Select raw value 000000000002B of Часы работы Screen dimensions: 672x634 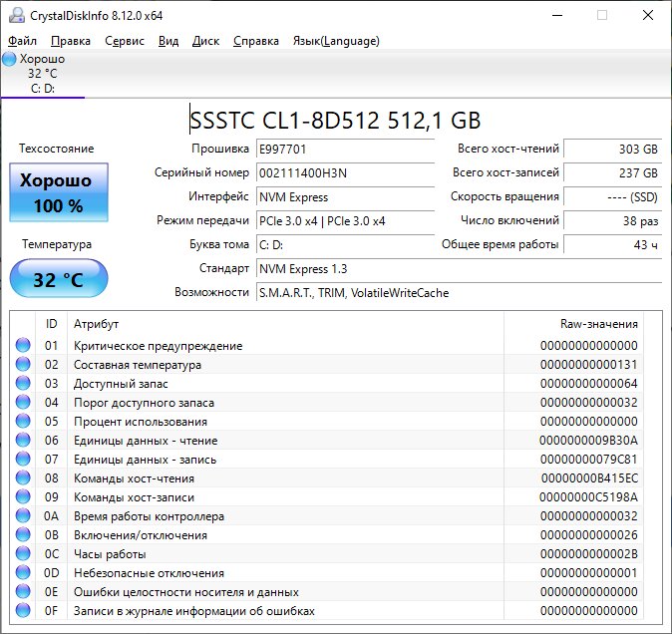pyautogui.click(x=589, y=554)
